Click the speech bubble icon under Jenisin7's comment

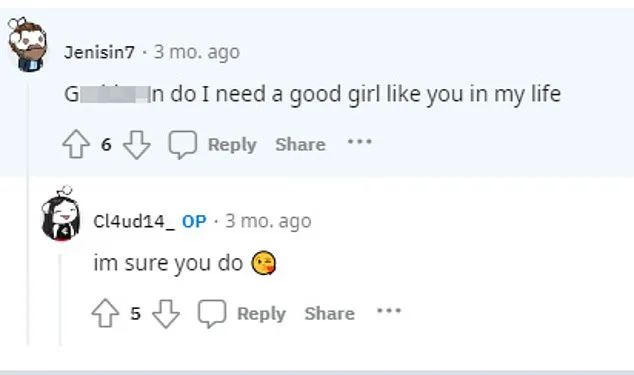[x=183, y=144]
